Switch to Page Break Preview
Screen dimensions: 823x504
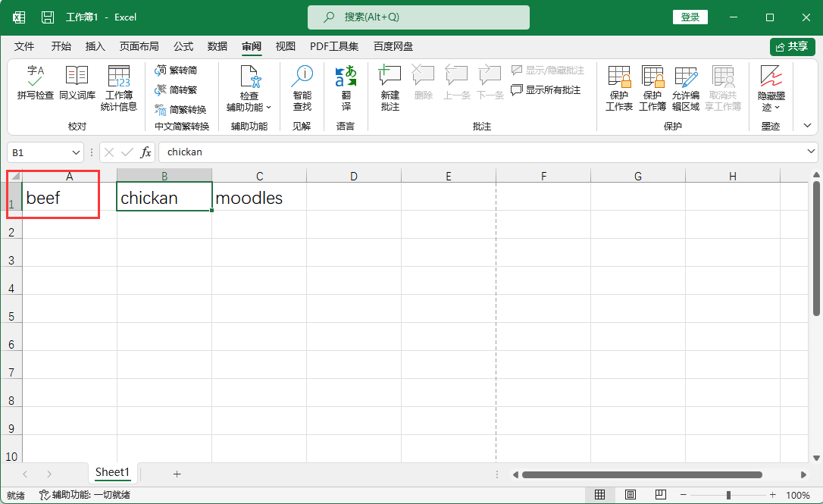661,495
